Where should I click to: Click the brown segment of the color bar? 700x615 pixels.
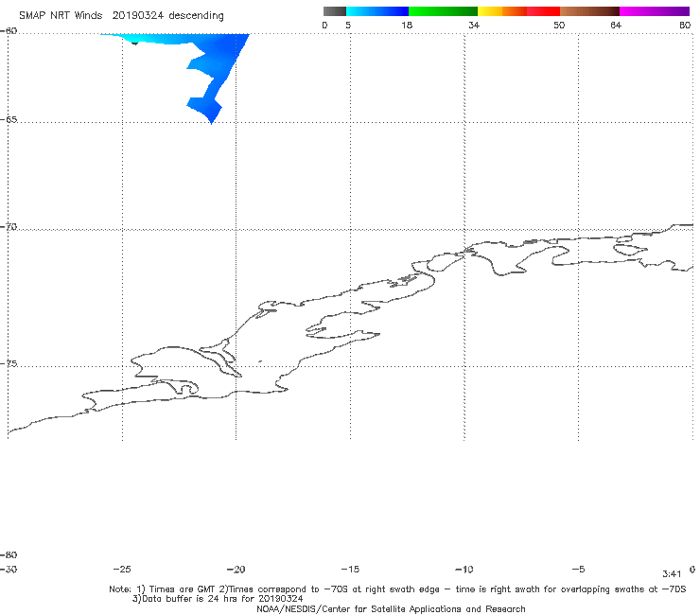pyautogui.click(x=589, y=11)
